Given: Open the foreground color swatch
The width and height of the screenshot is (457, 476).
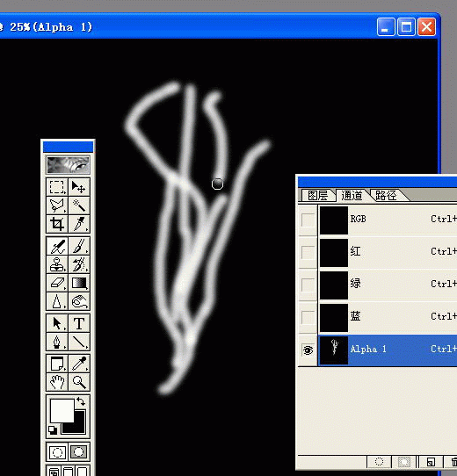Looking at the screenshot, I should pyautogui.click(x=62, y=411).
